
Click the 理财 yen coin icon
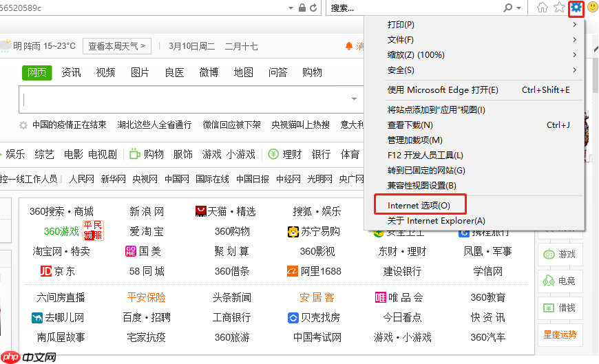(x=273, y=154)
